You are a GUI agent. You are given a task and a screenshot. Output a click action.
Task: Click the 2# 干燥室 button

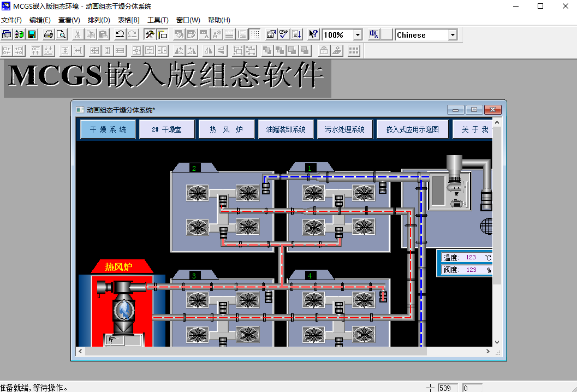coord(167,129)
